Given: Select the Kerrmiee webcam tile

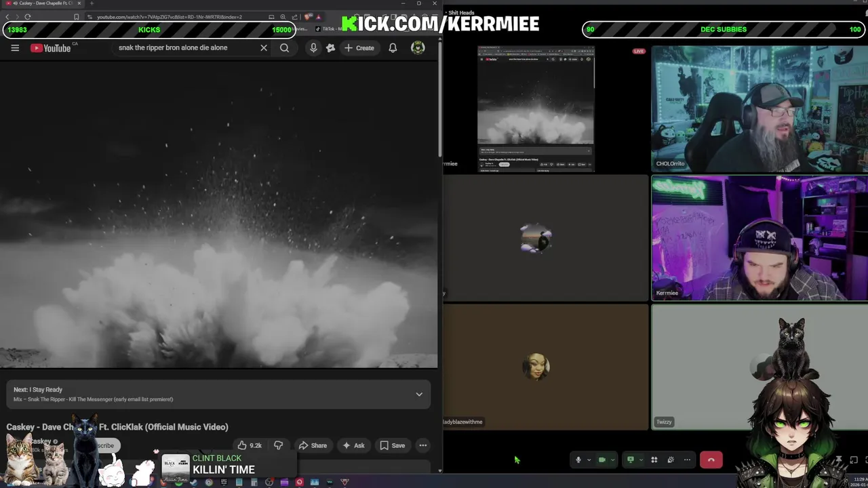Looking at the screenshot, I should 759,237.
